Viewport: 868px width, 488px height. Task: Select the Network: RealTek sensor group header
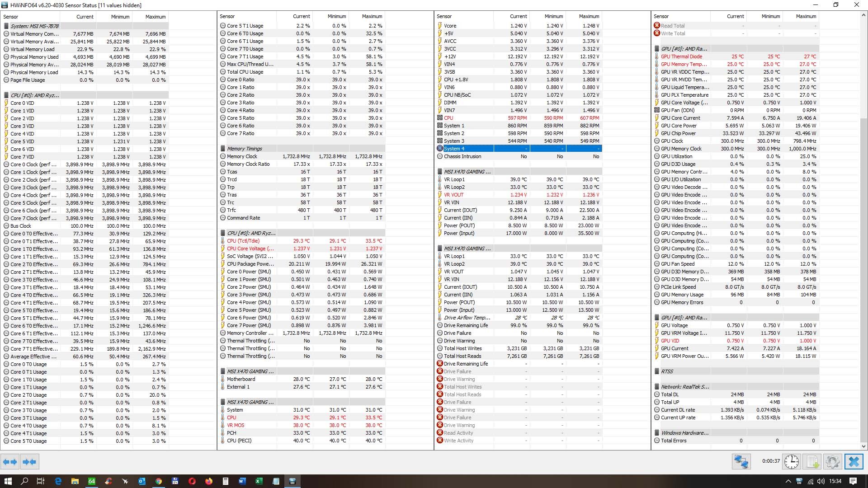coord(736,387)
